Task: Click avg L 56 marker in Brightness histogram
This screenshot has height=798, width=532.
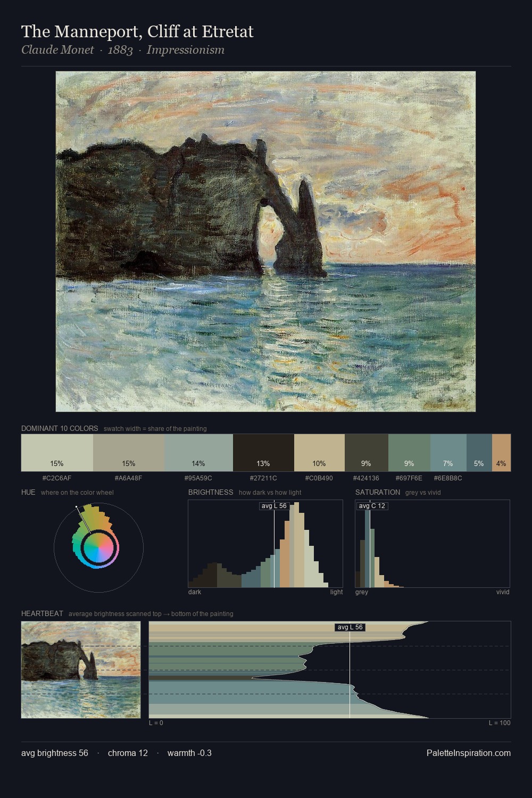Action: click(274, 506)
